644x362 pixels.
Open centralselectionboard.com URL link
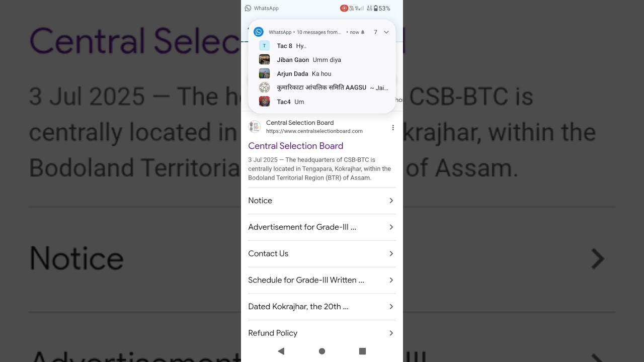point(314,131)
